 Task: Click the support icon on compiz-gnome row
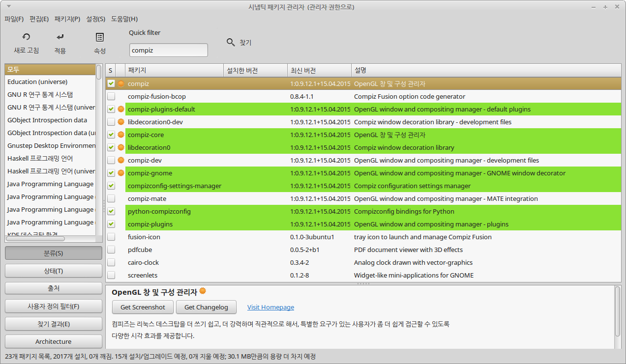(120, 173)
